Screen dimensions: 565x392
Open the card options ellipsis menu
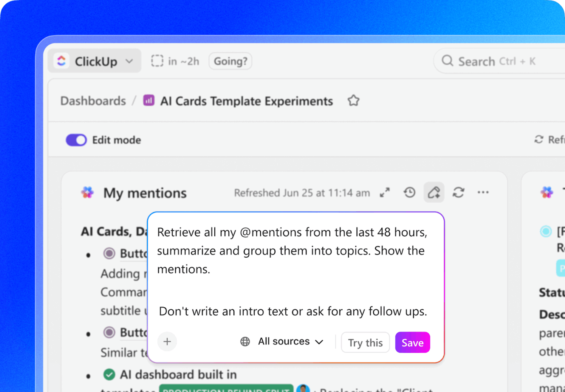pos(483,192)
